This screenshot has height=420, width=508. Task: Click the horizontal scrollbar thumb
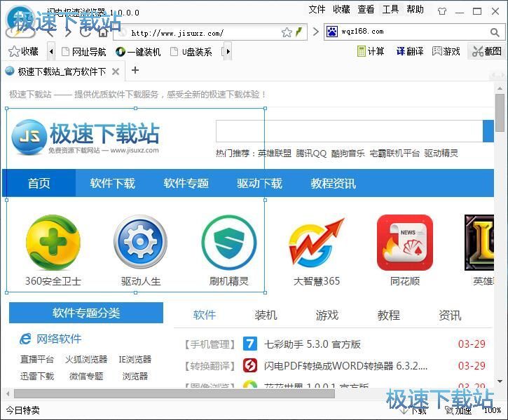[x=174, y=394]
